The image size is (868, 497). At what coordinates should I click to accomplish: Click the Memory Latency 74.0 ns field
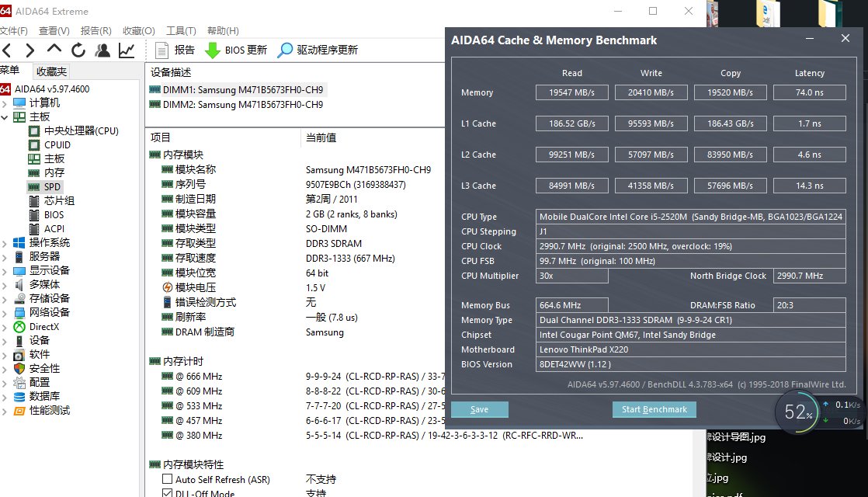pos(809,92)
